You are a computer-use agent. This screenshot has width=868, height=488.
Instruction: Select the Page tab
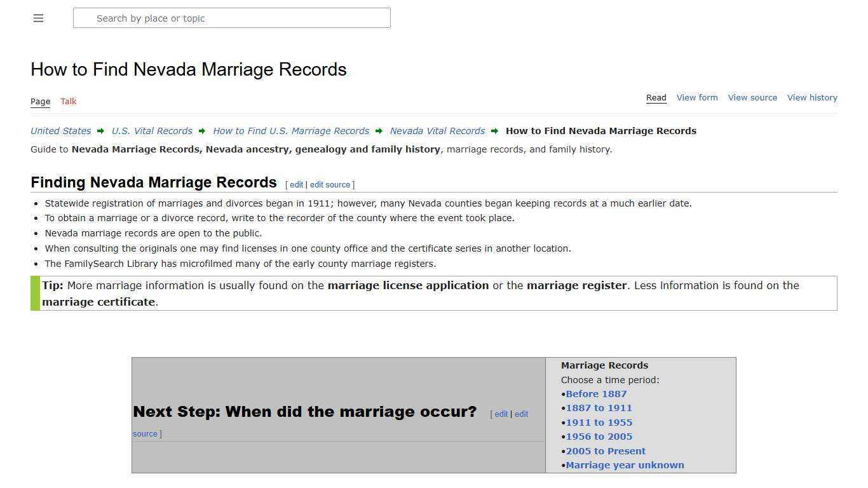click(40, 101)
